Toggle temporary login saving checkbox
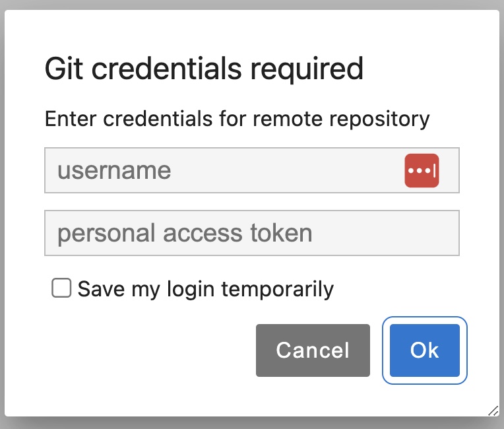 coord(61,288)
